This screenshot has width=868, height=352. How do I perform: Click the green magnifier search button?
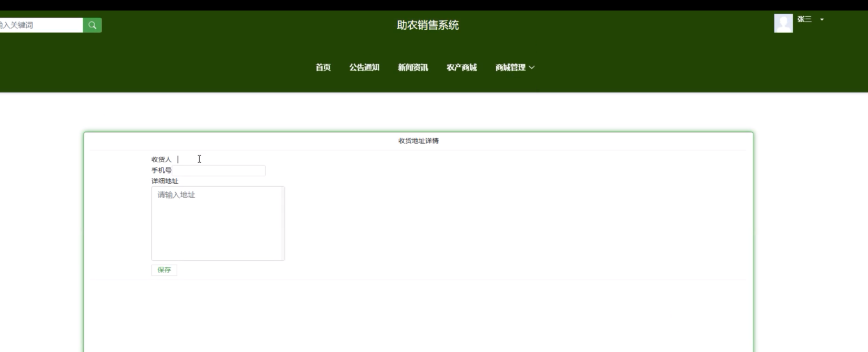point(92,25)
